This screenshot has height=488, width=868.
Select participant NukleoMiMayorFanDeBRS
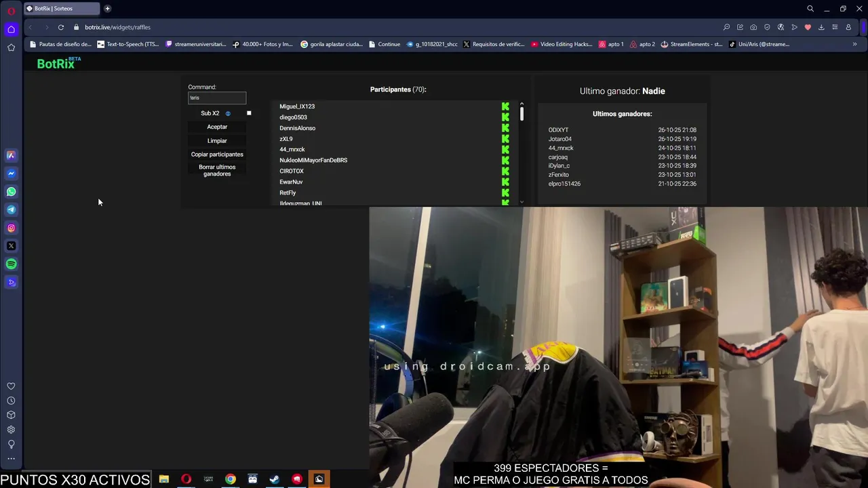click(x=313, y=160)
